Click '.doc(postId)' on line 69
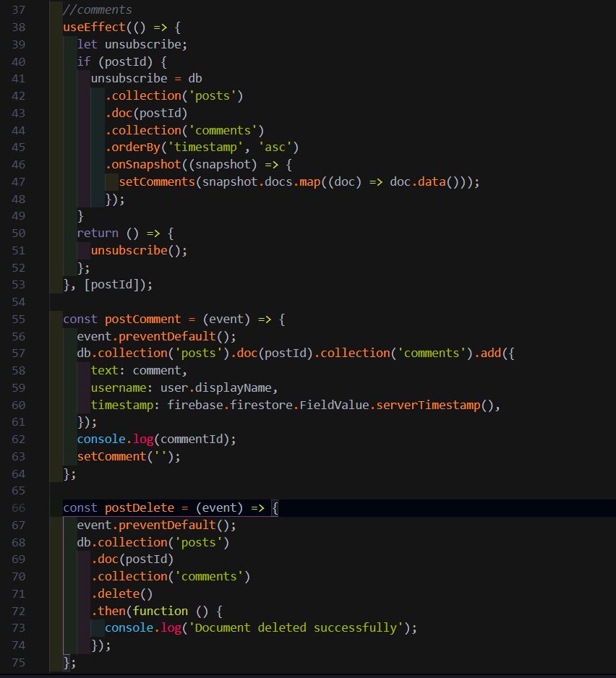616x678 pixels. (132, 559)
